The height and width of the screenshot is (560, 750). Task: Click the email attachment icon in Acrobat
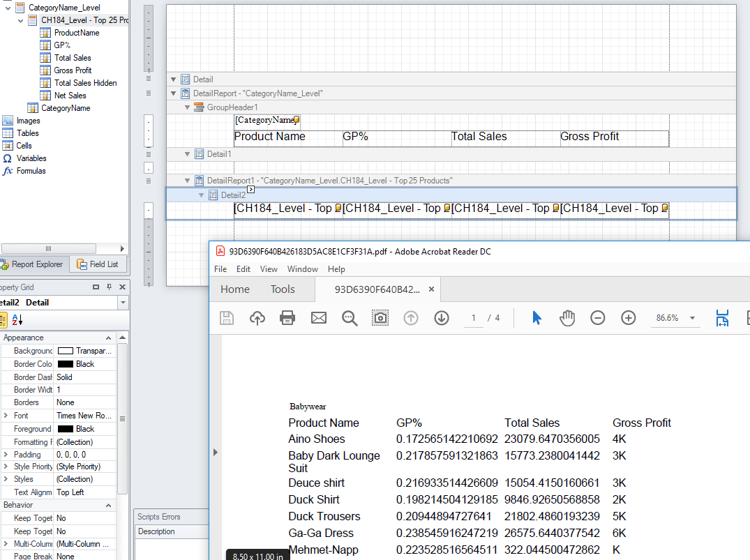(319, 317)
